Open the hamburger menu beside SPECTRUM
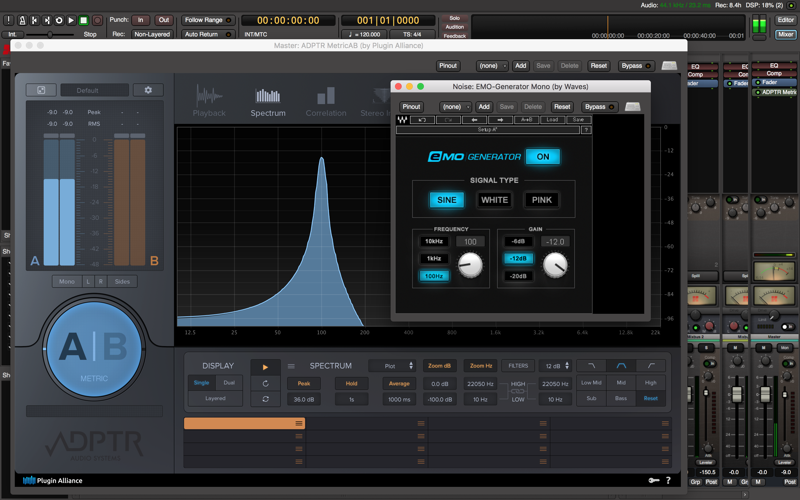 (x=291, y=366)
